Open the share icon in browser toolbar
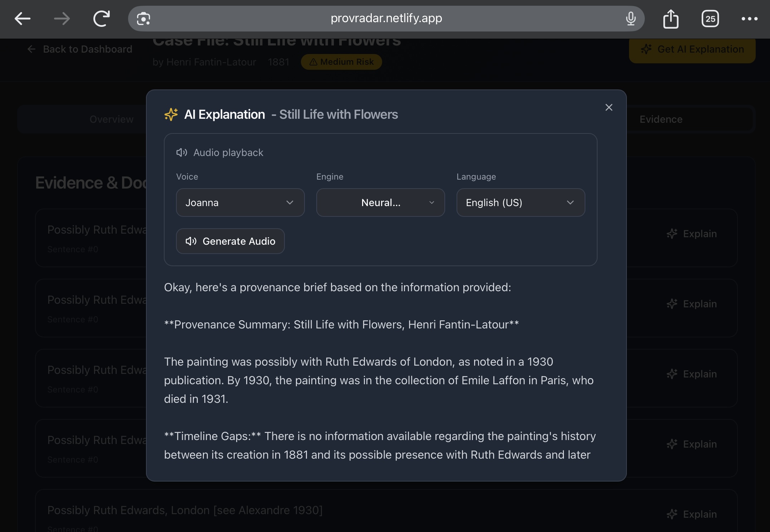The height and width of the screenshot is (532, 770). click(671, 19)
